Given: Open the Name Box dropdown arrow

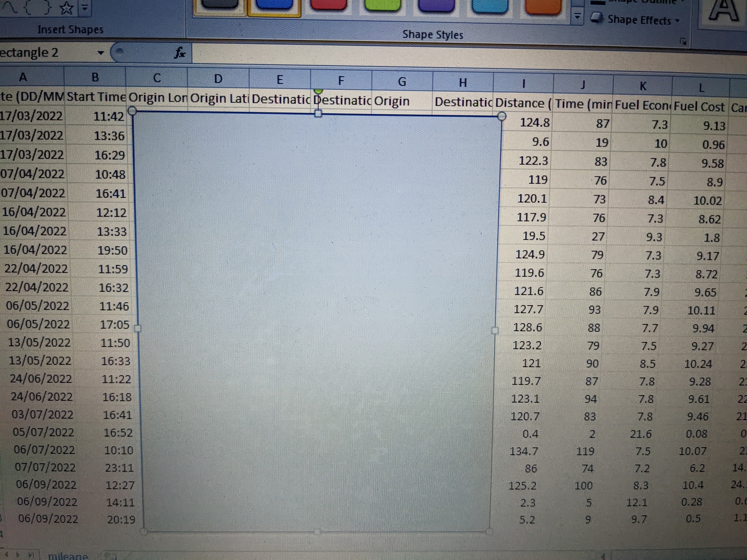Looking at the screenshot, I should tap(101, 53).
